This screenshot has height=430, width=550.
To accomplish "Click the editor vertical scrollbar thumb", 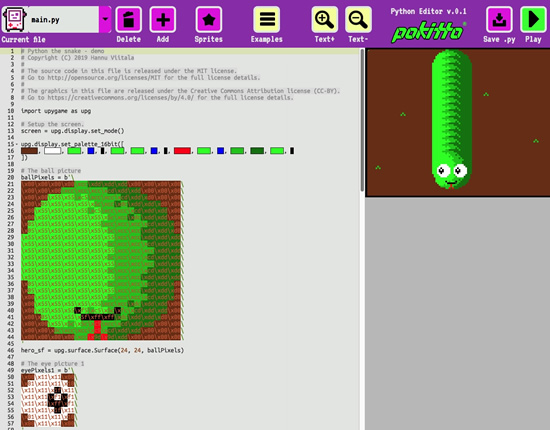I will point(362,120).
